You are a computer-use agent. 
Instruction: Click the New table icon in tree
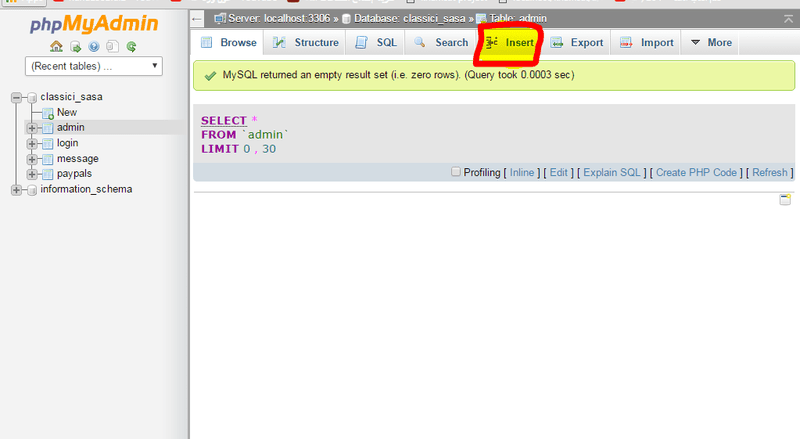tap(48, 113)
